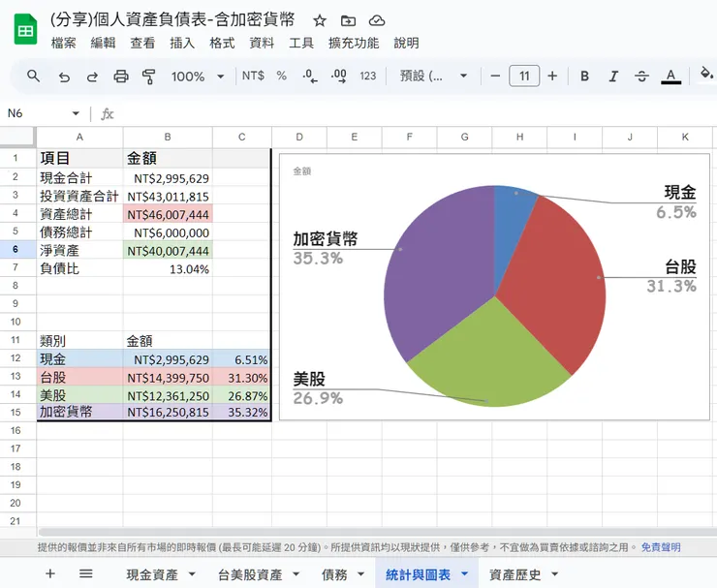
Task: Open 債務 tab options arrow
Action: (x=360, y=573)
